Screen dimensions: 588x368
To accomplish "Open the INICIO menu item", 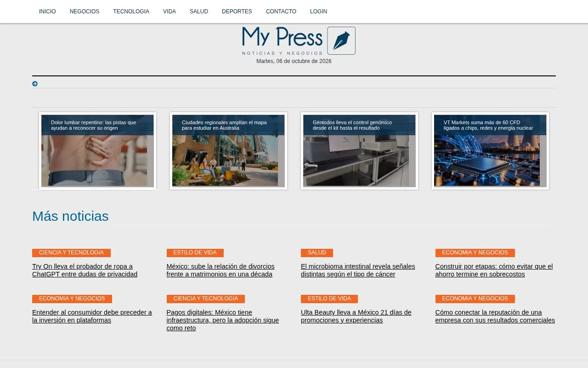I will (x=47, y=11).
